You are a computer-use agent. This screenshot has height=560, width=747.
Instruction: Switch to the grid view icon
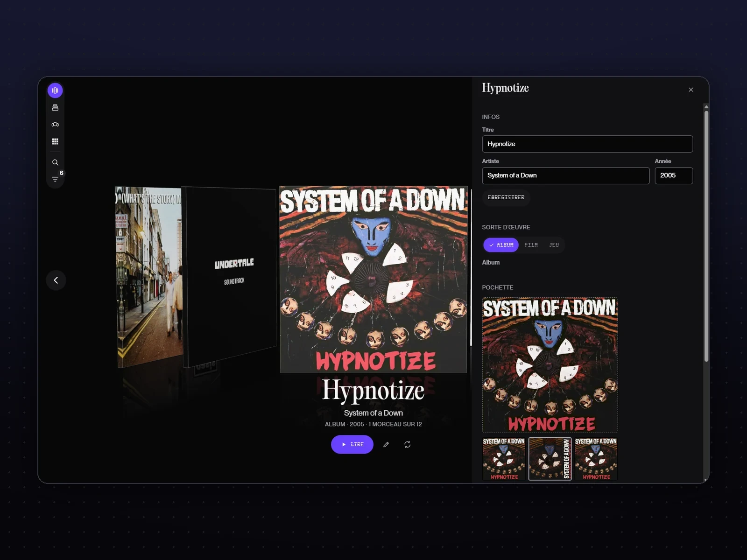tap(55, 141)
